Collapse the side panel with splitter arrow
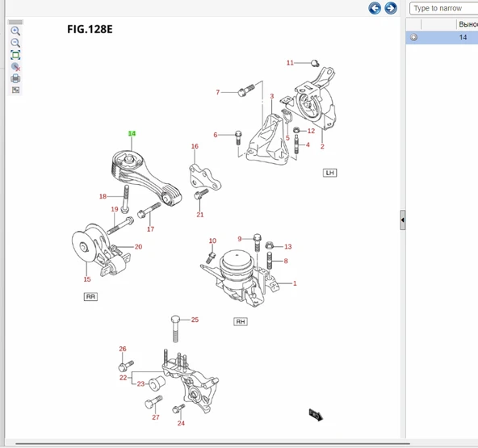The image size is (478, 448). pyautogui.click(x=403, y=220)
